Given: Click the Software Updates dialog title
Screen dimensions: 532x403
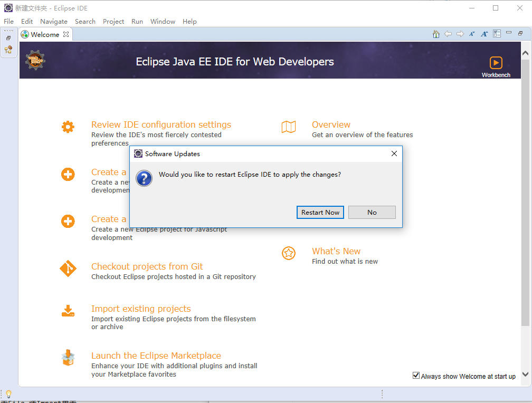Looking at the screenshot, I should click(173, 153).
